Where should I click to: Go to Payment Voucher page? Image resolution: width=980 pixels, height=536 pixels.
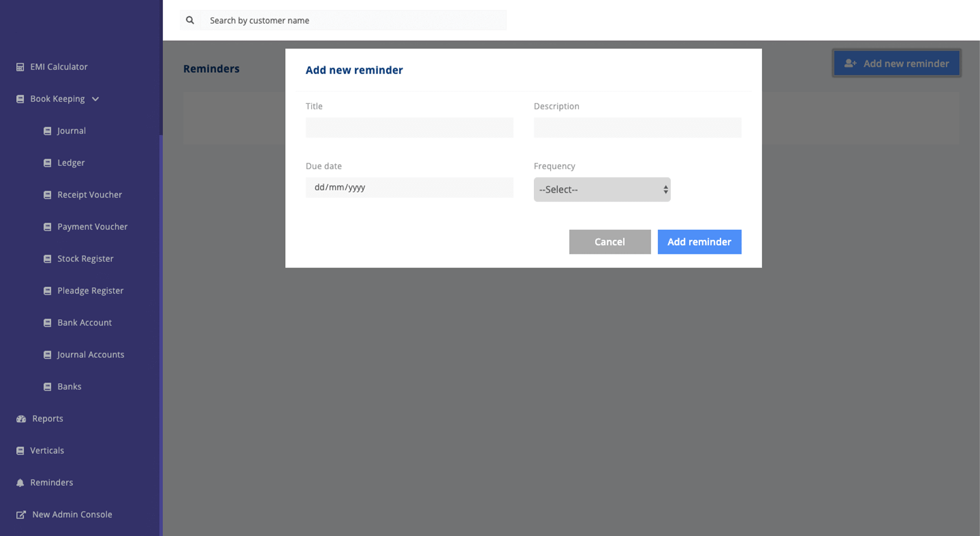click(92, 226)
